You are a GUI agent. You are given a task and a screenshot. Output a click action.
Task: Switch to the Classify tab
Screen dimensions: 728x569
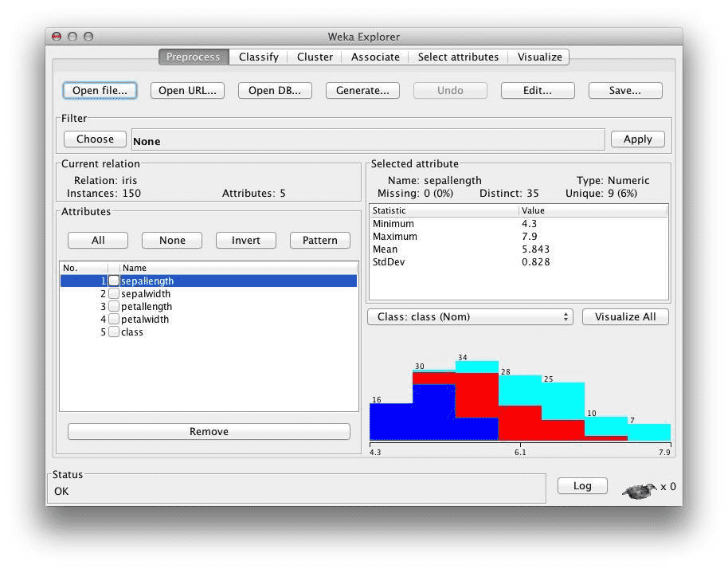259,57
